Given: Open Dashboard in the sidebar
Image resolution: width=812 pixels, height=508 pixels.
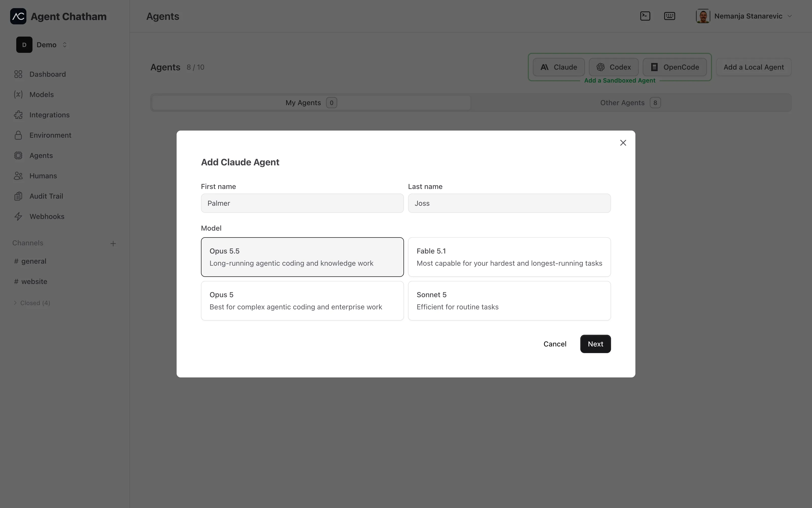Looking at the screenshot, I should pyautogui.click(x=47, y=74).
